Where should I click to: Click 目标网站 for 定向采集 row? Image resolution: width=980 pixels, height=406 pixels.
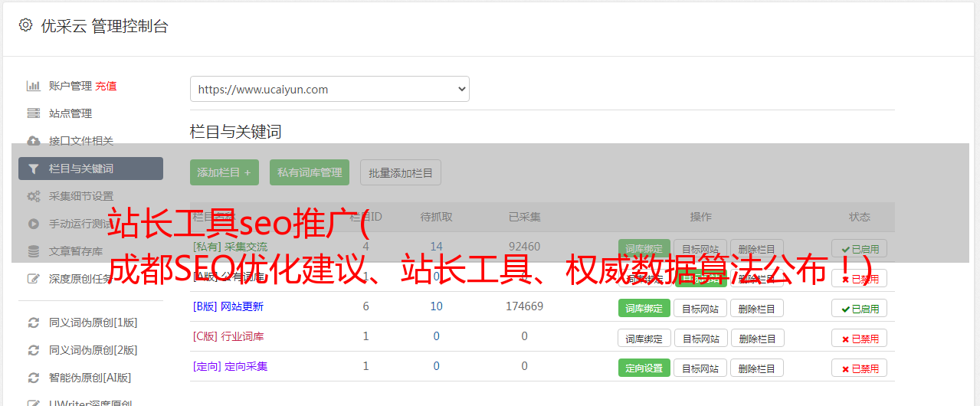tap(700, 368)
